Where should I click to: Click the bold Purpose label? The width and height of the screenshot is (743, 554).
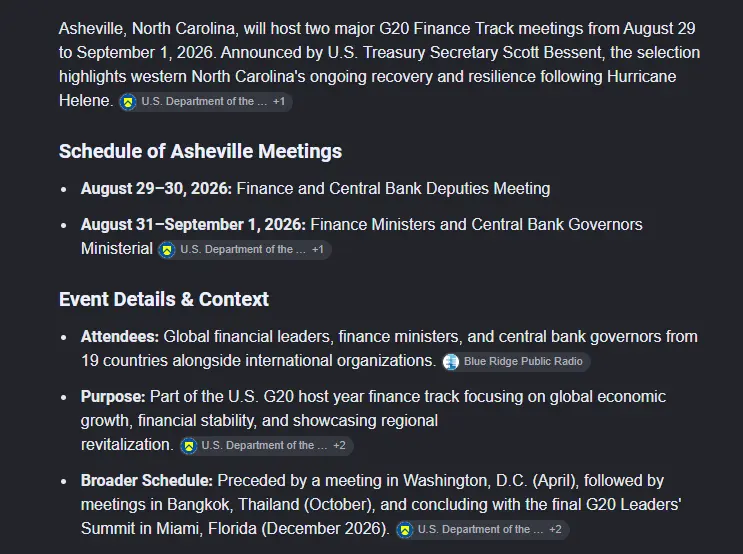(x=113, y=397)
